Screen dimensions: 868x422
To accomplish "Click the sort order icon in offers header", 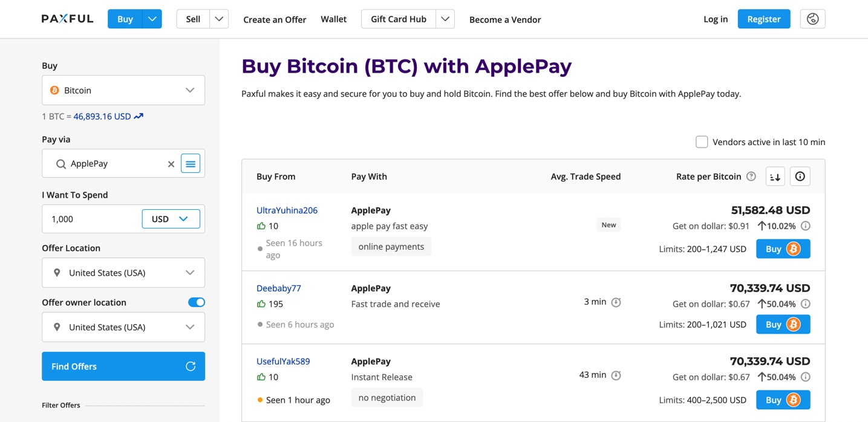I will (775, 177).
